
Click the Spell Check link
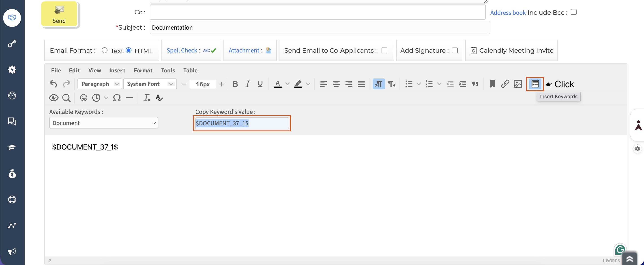coord(182,50)
